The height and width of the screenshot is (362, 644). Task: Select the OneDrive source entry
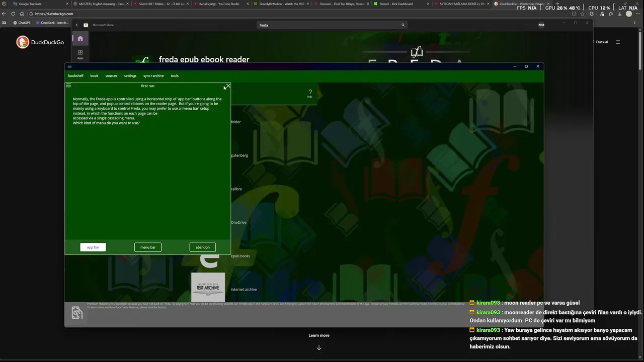[238, 222]
